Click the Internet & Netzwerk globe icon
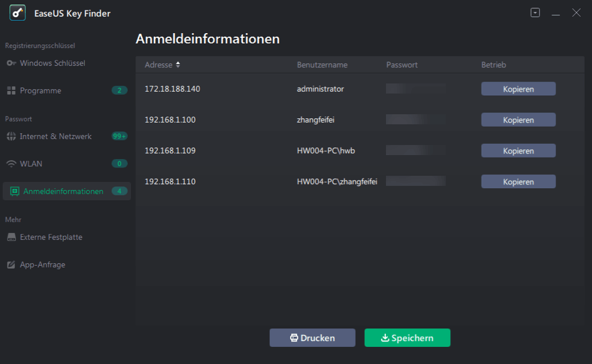The height and width of the screenshot is (364, 592). tap(12, 136)
